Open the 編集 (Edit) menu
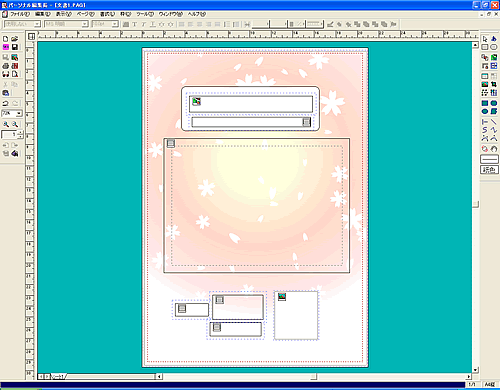 pos(43,14)
